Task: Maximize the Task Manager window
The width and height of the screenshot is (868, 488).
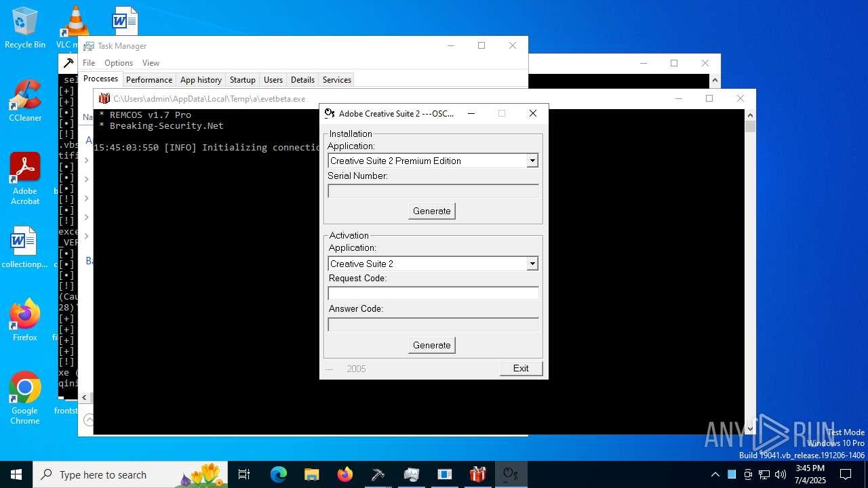Action: 481,45
